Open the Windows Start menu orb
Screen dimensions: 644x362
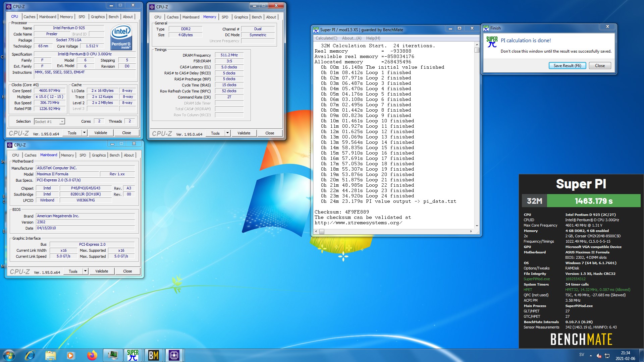tap(9, 355)
